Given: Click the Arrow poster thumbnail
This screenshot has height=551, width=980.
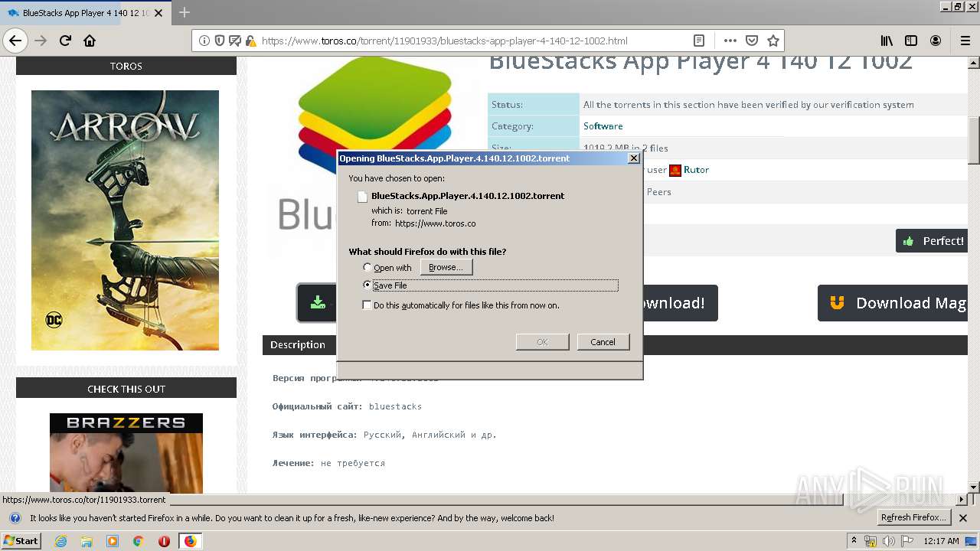Looking at the screenshot, I should click(x=125, y=220).
